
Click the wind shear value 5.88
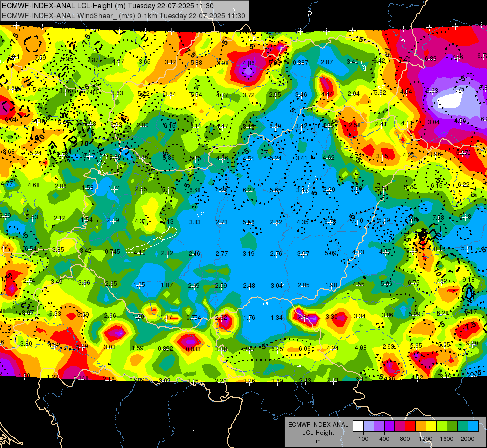coord(196,63)
